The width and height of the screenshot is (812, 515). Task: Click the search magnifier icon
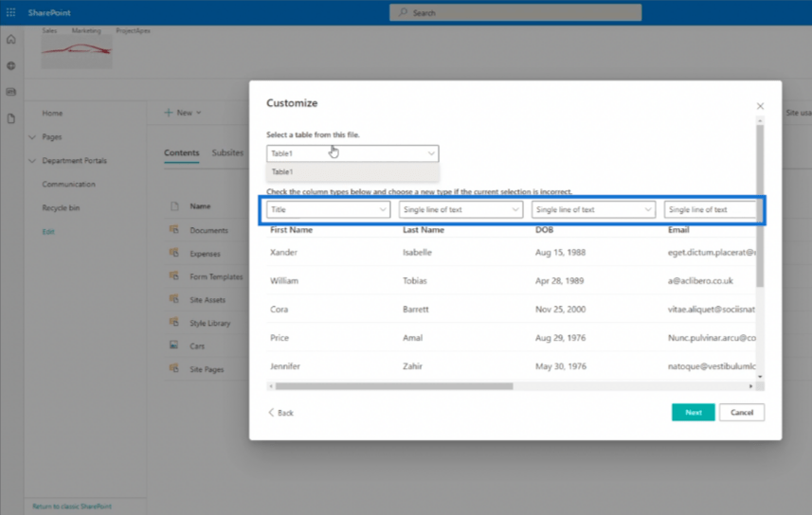point(403,12)
